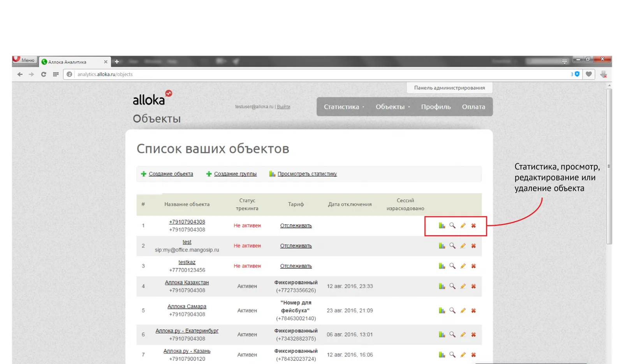Viewport: 623px width, 364px height.
Task: Open statistics for Аллока.ру - Екатеринбург
Action: (x=442, y=334)
